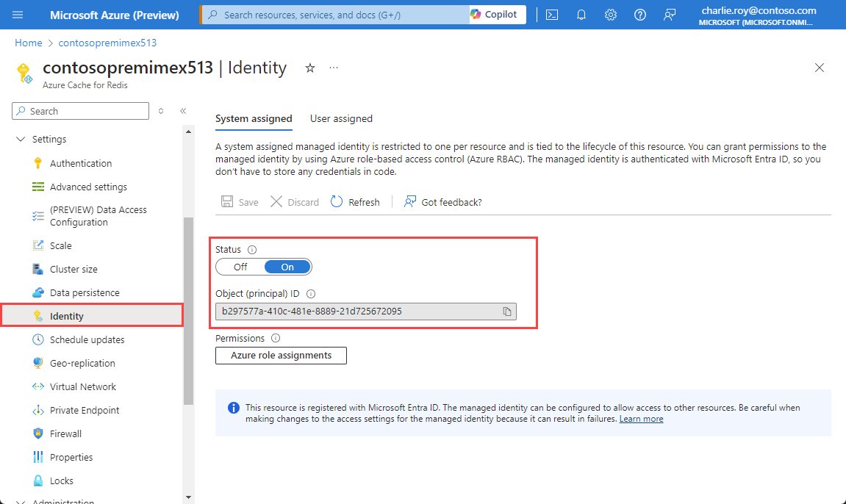Set Status toggle to Off
The height and width of the screenshot is (504, 846).
point(240,267)
